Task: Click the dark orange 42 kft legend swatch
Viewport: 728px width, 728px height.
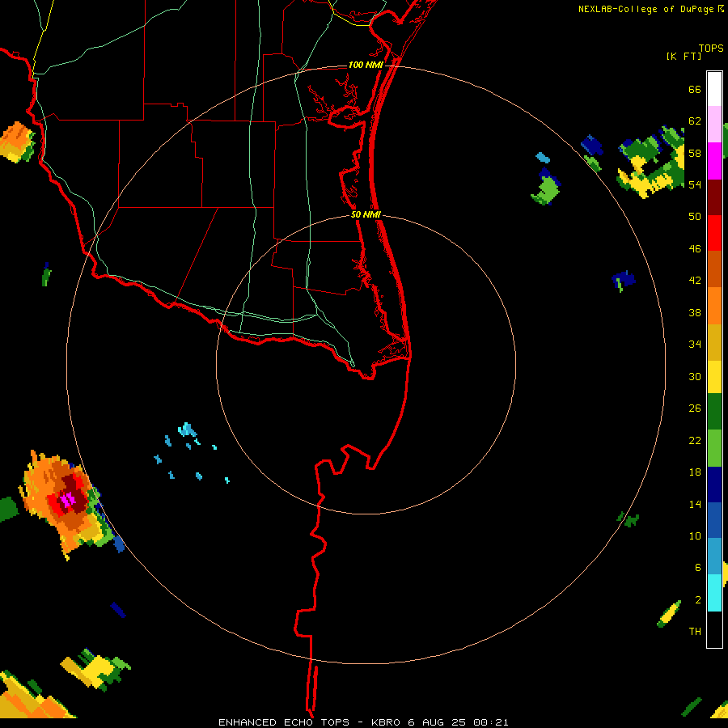Action: click(x=714, y=269)
